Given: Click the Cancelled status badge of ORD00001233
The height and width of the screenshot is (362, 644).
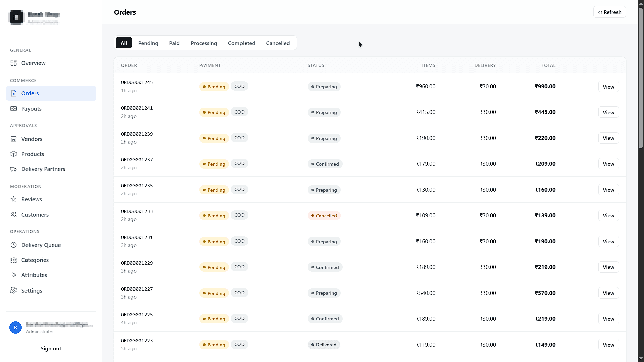Looking at the screenshot, I should tap(324, 216).
